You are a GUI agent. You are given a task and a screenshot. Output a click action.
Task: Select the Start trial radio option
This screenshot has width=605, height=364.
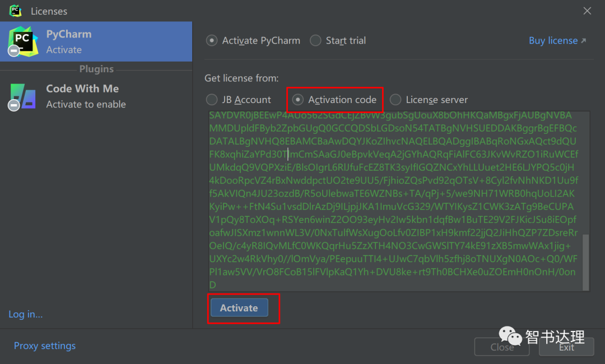click(316, 40)
